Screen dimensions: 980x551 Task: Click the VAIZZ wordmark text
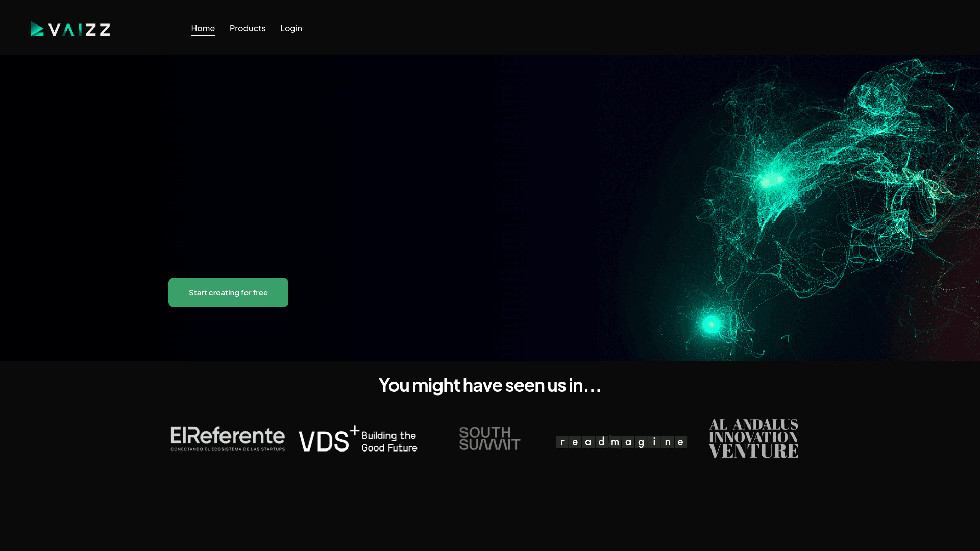80,30
